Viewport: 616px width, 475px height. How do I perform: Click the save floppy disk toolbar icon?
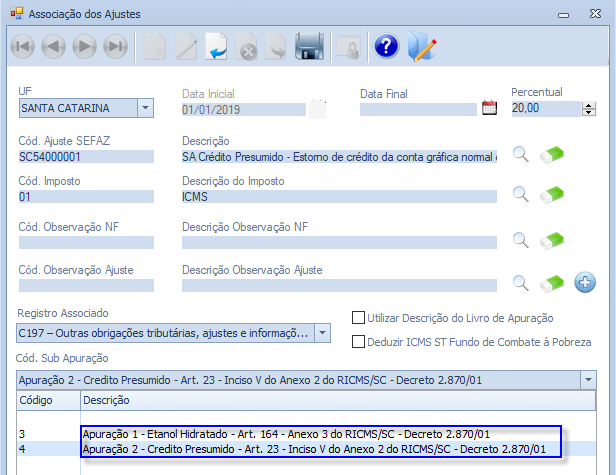[x=309, y=47]
